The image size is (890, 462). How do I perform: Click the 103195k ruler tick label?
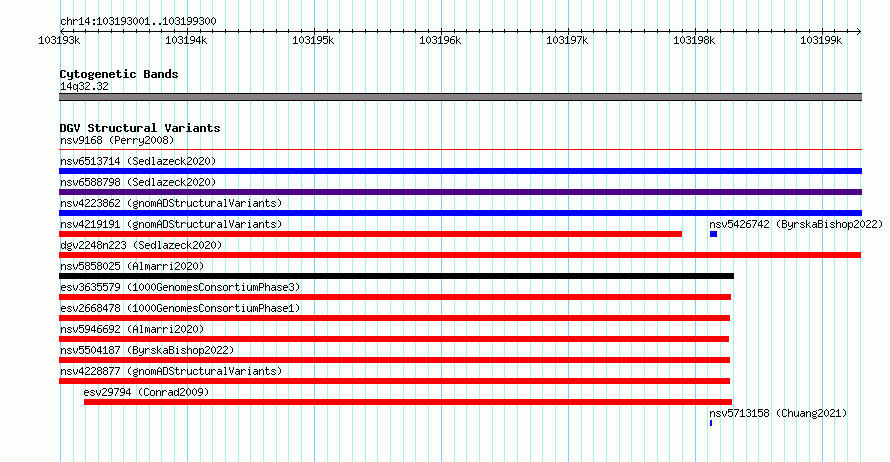[x=313, y=40]
